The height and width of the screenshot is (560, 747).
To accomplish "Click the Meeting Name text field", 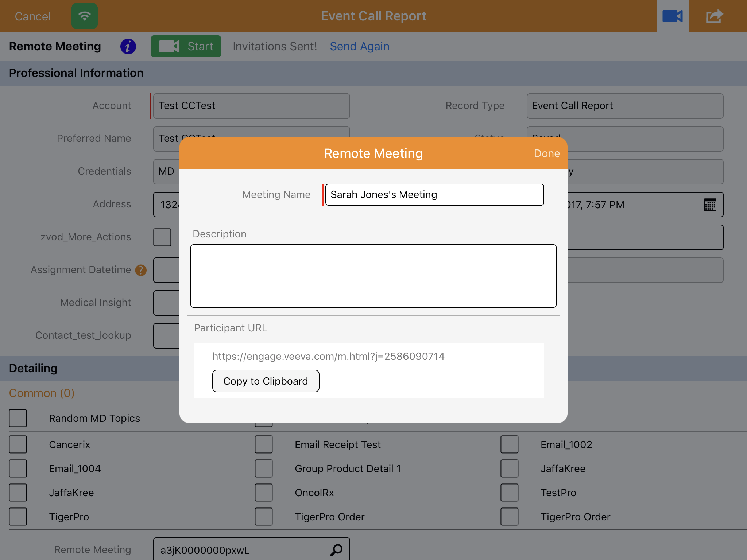I will coord(434,195).
